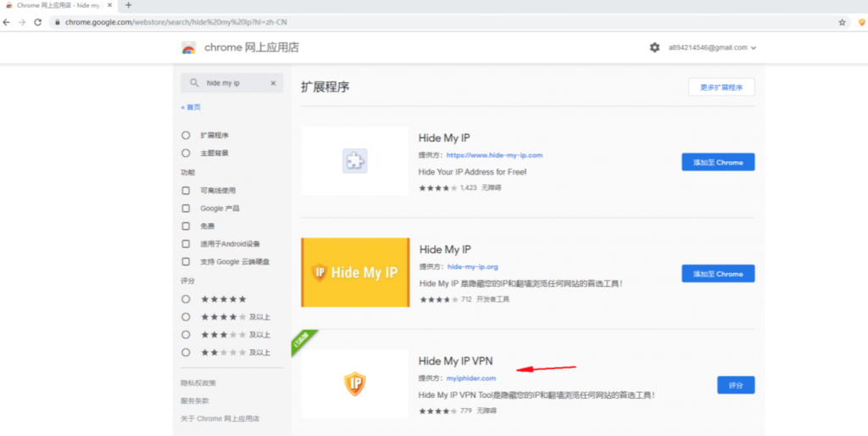Check the 可离线使用 checkbox
868x436 pixels.
[186, 191]
